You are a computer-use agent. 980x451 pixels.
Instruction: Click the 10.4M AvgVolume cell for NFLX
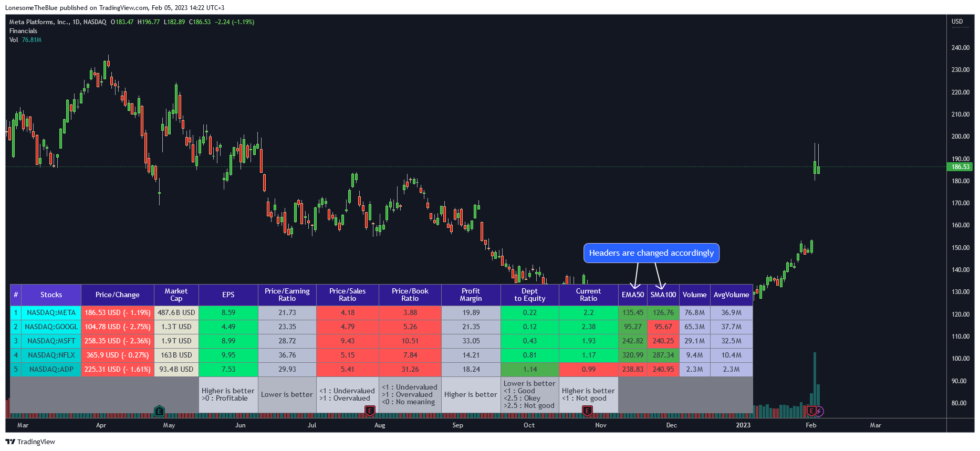(x=732, y=355)
